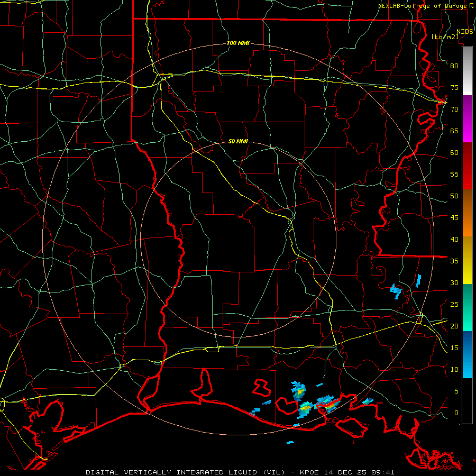The height and width of the screenshot is (476, 476).
Task: Pick the orange-brown segment of the color bar
Action: coord(467,213)
